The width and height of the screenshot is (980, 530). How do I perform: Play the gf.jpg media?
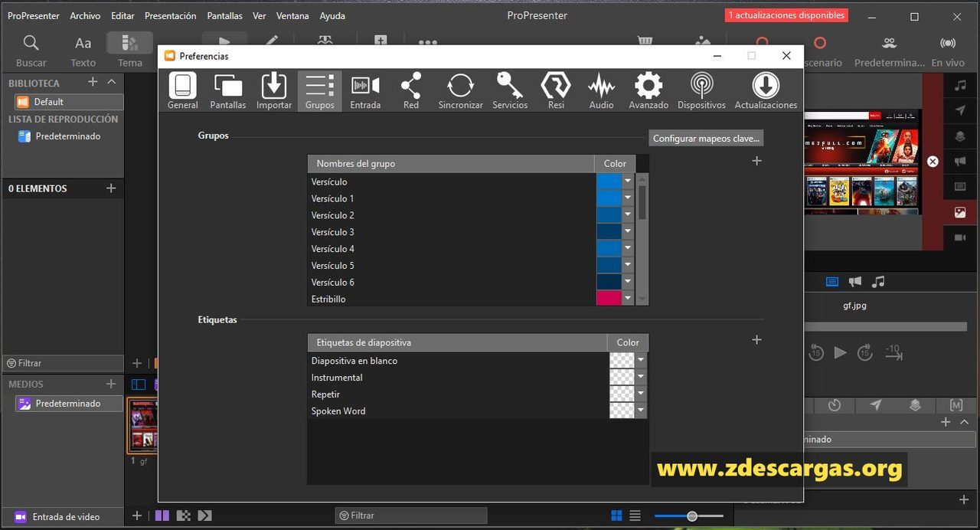tap(841, 352)
